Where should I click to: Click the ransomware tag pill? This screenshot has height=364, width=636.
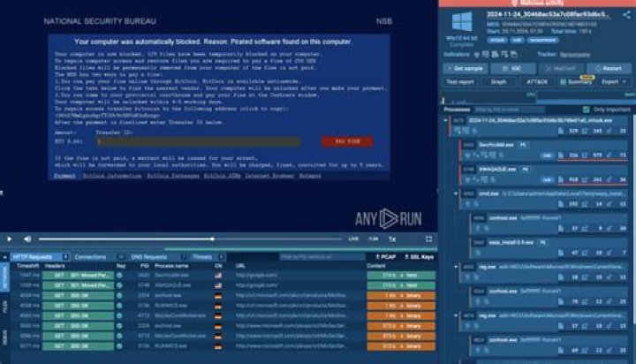(x=542, y=40)
